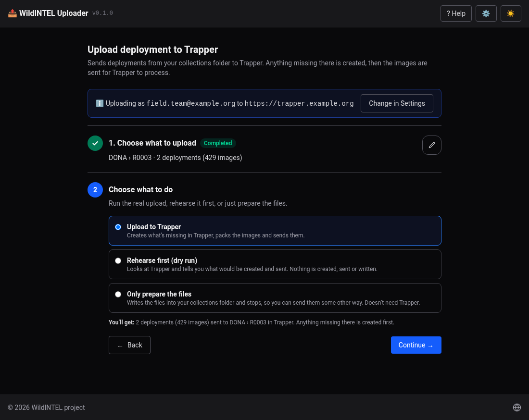Image resolution: width=529 pixels, height=420 pixels.
Task: Click the Completed status badge
Action: point(217,143)
